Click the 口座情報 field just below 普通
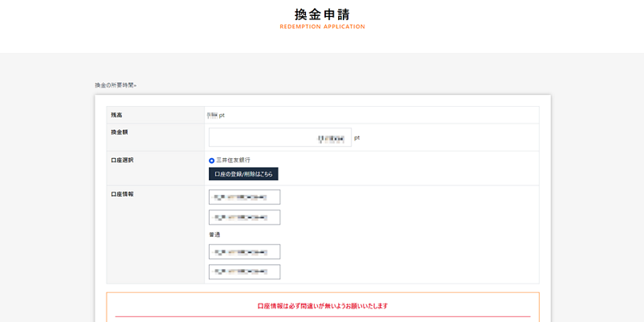This screenshot has height=322, width=644. [244, 252]
